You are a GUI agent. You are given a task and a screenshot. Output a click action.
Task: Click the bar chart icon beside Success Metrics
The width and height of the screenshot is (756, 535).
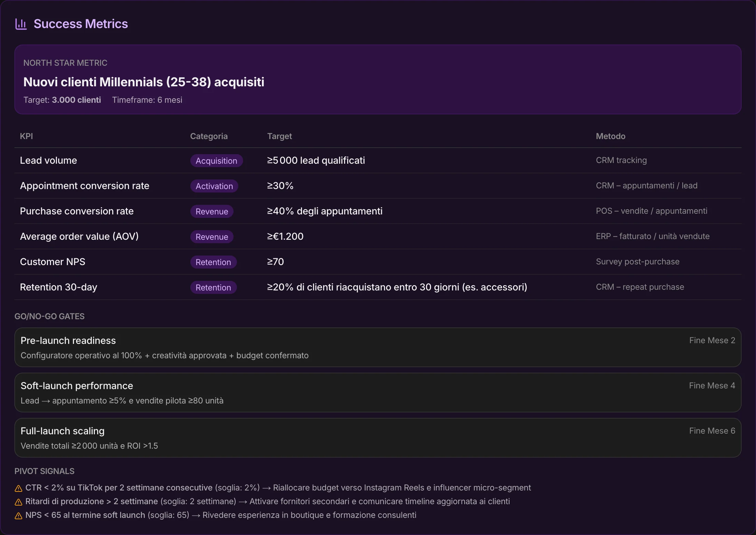pos(21,24)
